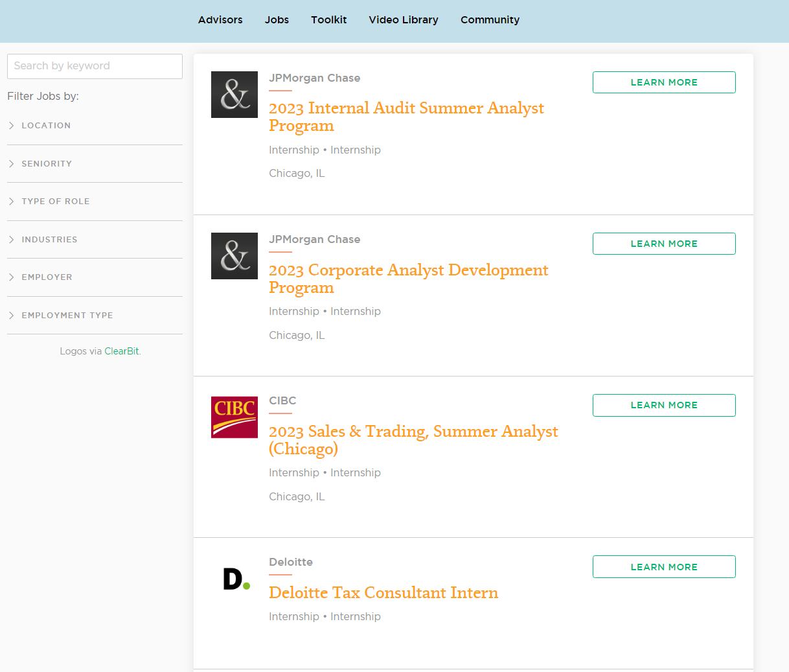The image size is (789, 672).
Task: Click JPMorgan logo for Internal Audit listing
Action: point(234,95)
